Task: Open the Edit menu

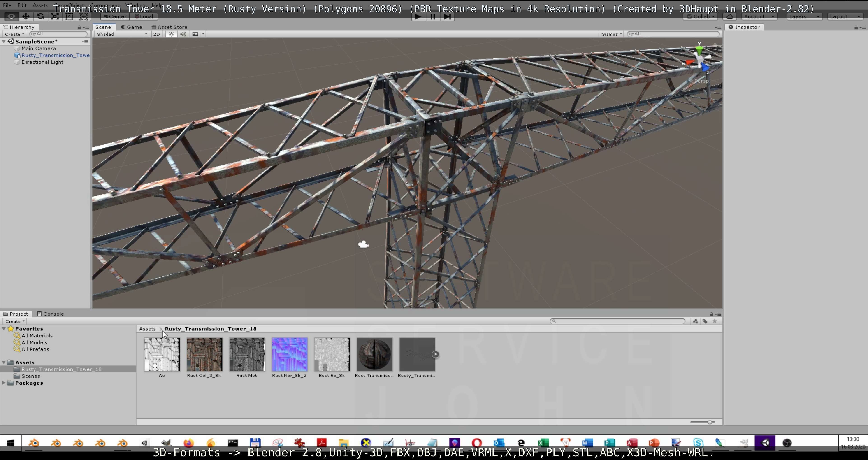Action: point(22,5)
